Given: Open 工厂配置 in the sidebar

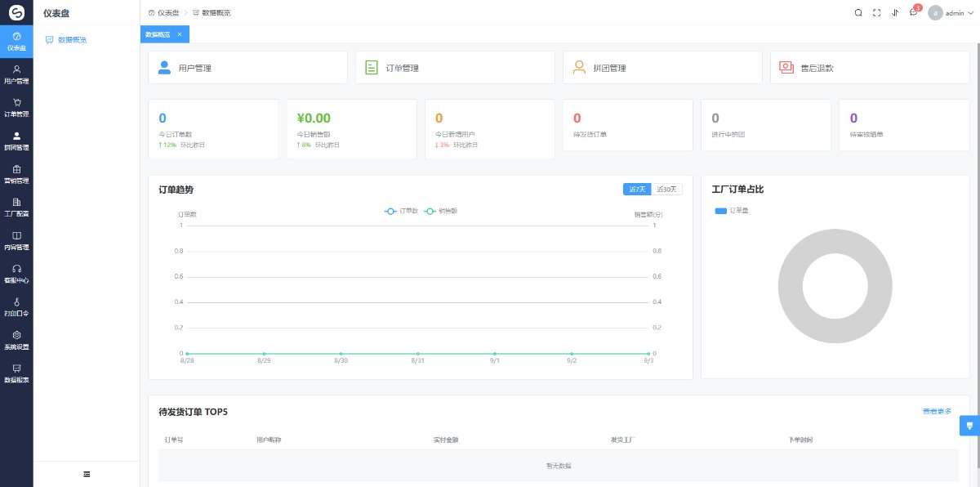Looking at the screenshot, I should pos(16,208).
